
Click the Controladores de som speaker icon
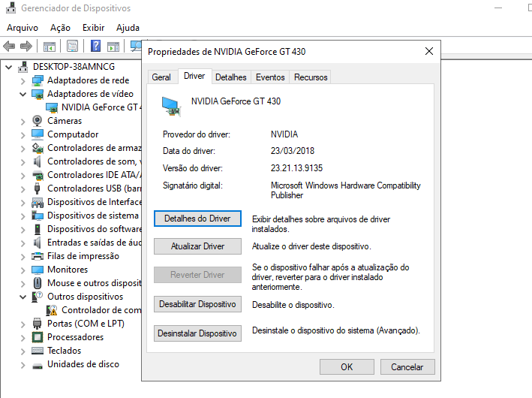38,161
